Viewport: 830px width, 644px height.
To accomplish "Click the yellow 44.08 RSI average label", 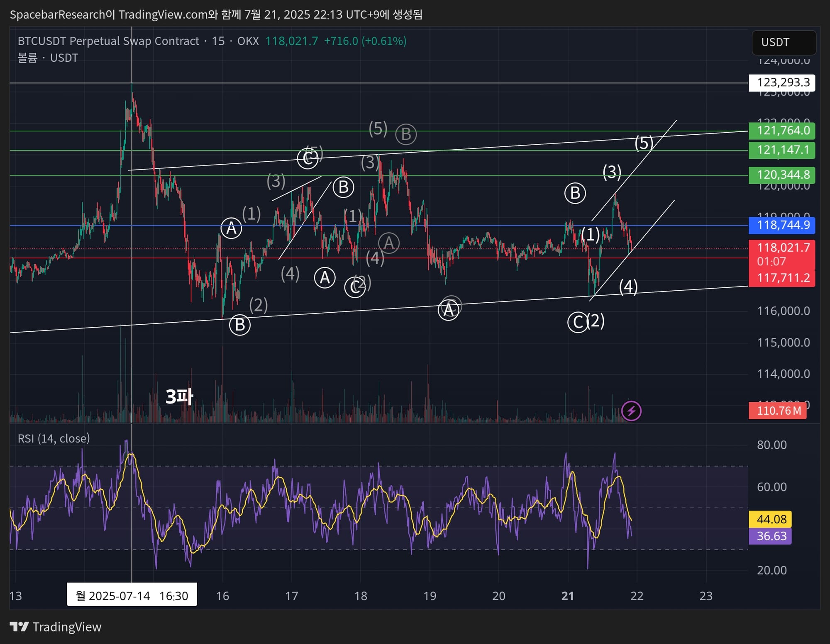I will point(770,519).
